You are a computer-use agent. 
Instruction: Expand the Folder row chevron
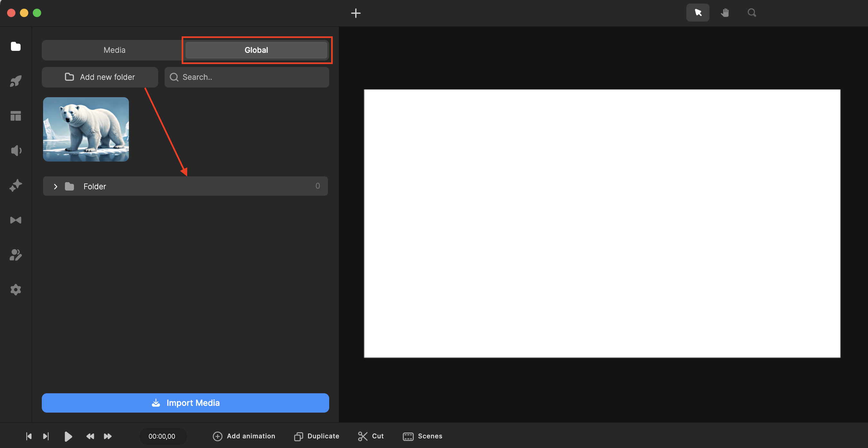[x=56, y=186]
